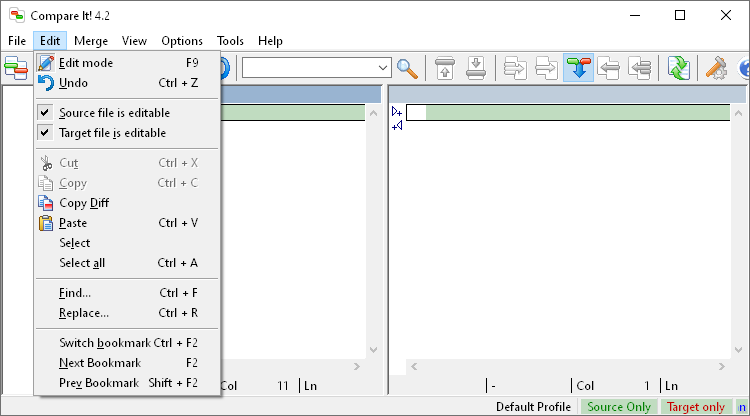750x416 pixels.
Task: Open the options hammer tool icon
Action: pyautogui.click(x=716, y=68)
